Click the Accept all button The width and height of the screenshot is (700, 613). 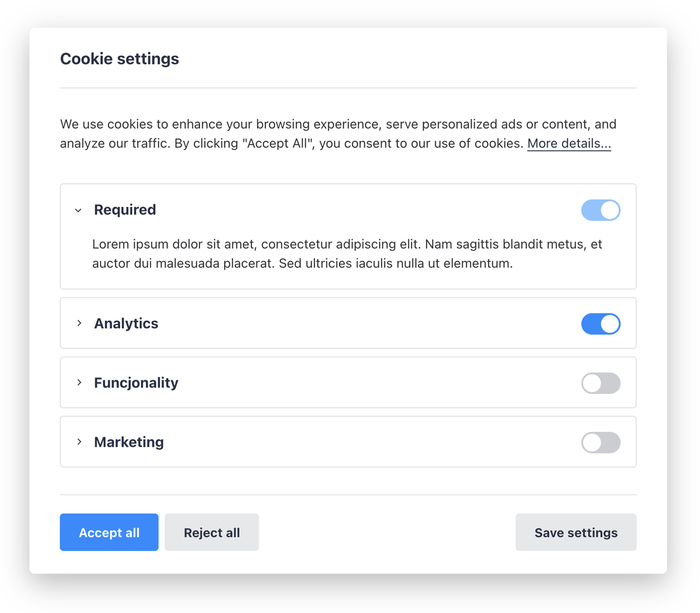pos(109,532)
